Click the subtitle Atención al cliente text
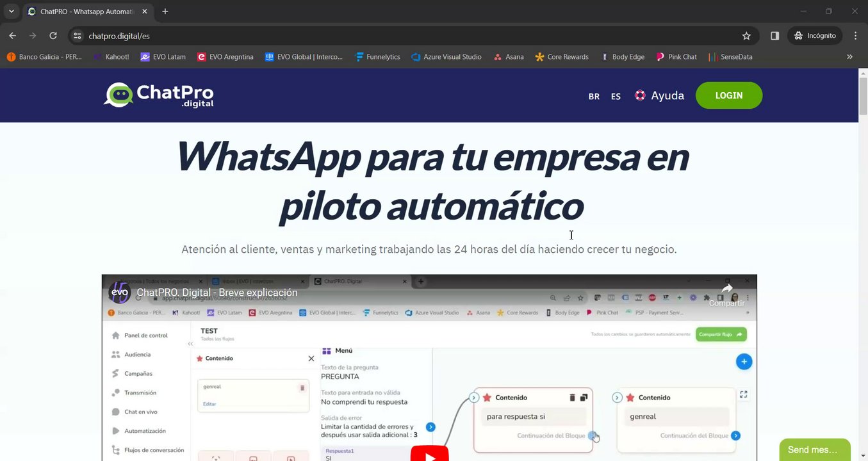This screenshot has width=868, height=461. (429, 249)
